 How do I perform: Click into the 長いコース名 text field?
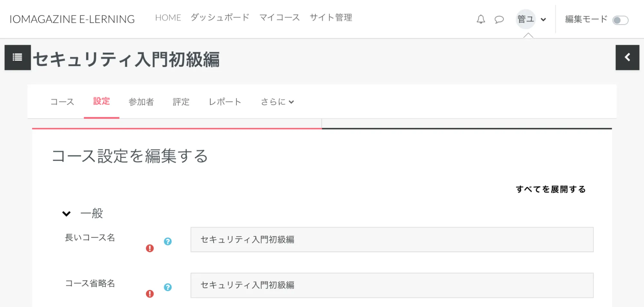click(391, 240)
